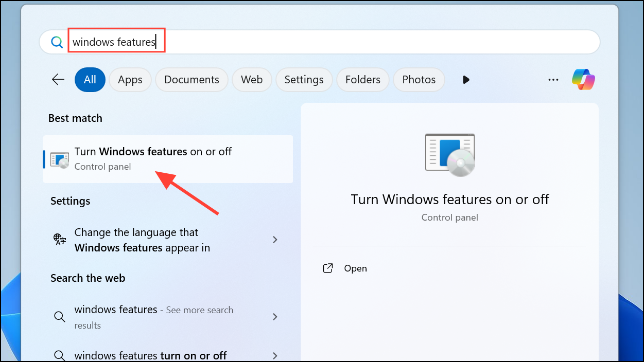Viewport: 644px width, 362px height.
Task: Open Turn Windows features on or off result
Action: point(168,159)
